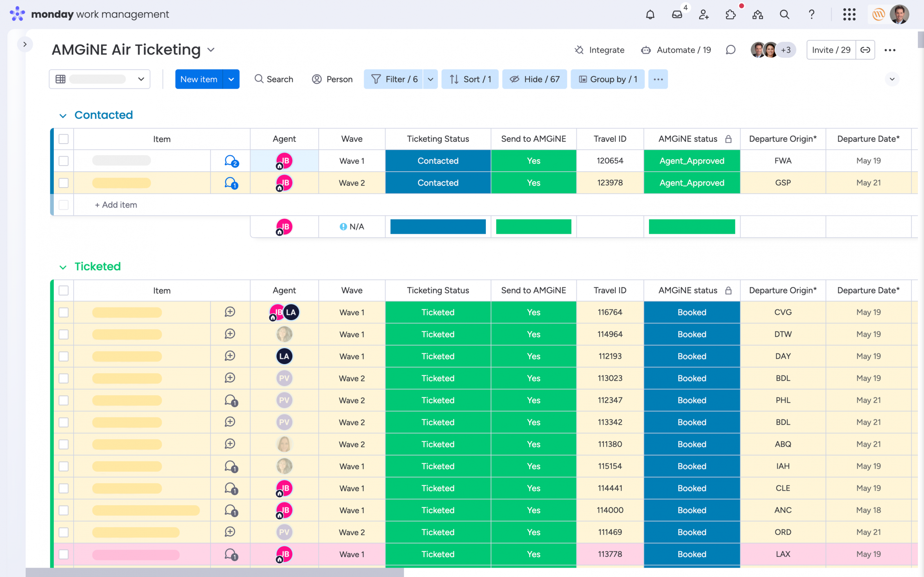Screen dimensions: 924x577
Task: Open conversation for Travel ID 120654 row
Action: click(x=231, y=161)
